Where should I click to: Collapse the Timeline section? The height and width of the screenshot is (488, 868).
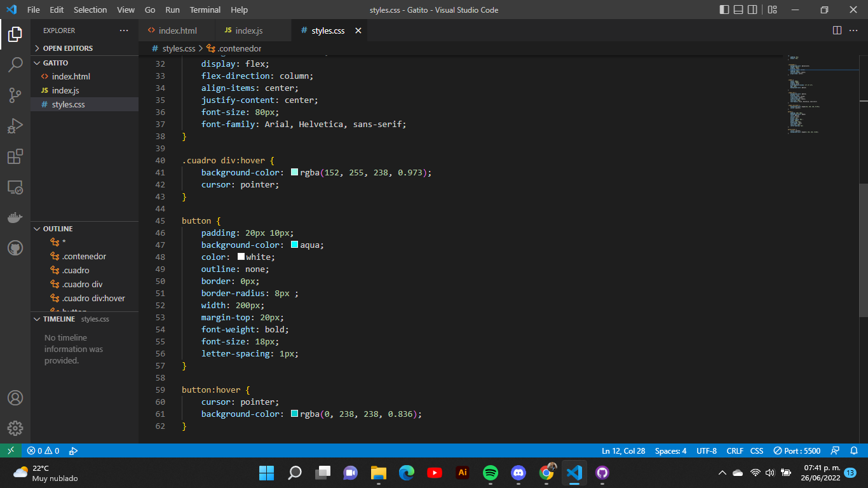85,319
